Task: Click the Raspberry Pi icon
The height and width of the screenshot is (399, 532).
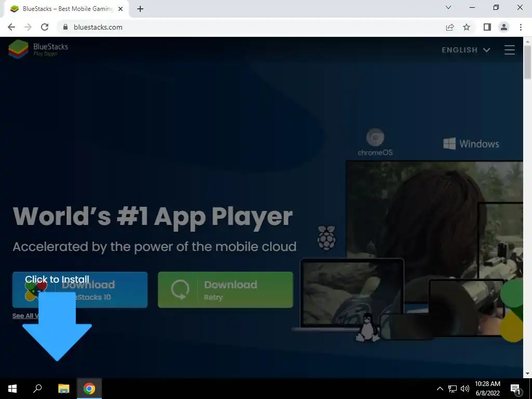Action: tap(326, 238)
